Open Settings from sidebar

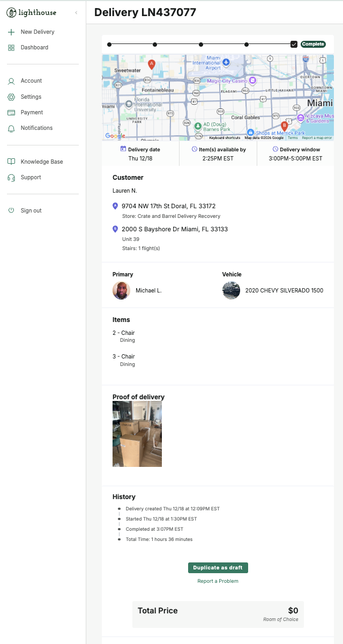31,97
